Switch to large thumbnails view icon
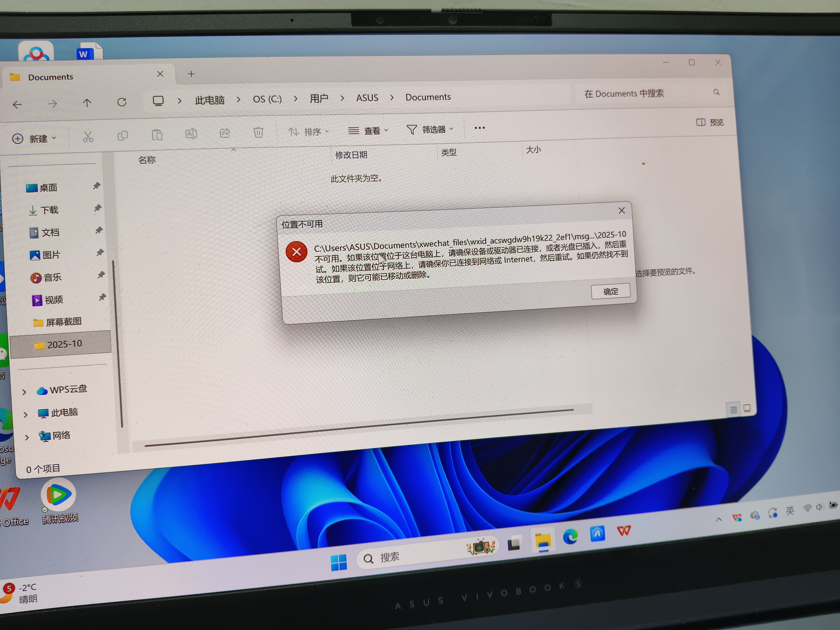 click(x=747, y=408)
